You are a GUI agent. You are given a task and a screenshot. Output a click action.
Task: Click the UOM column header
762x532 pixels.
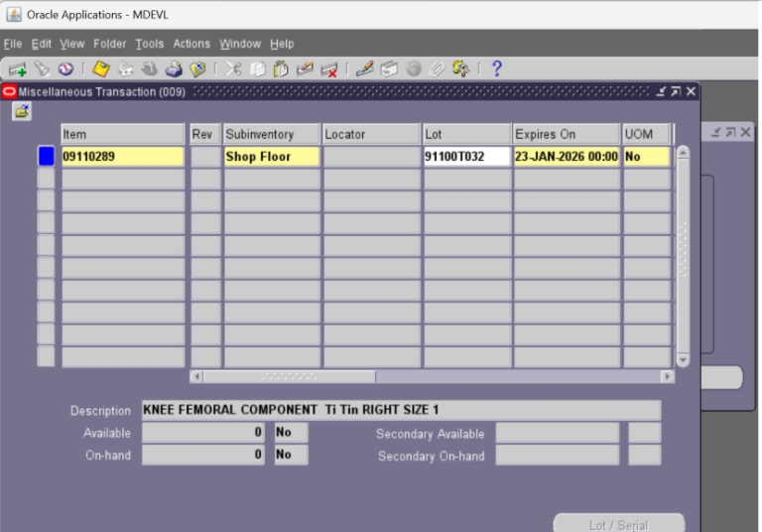(646, 134)
